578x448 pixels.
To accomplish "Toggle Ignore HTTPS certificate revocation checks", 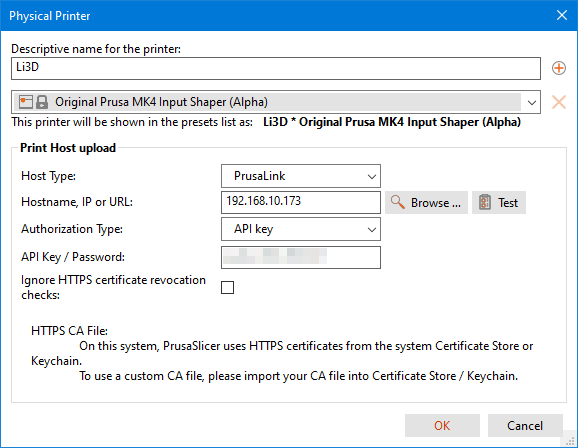I will coord(227,288).
